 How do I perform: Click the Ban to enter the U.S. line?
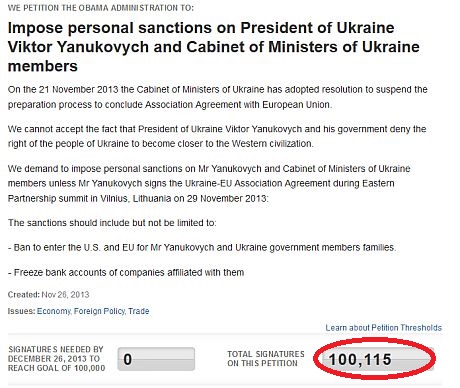tap(202, 248)
